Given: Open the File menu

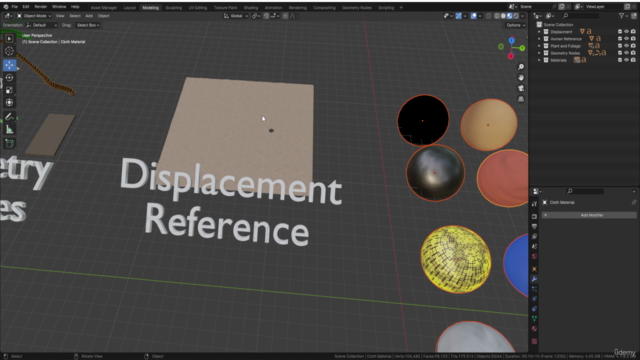Looking at the screenshot, I should pyautogui.click(x=15, y=7).
